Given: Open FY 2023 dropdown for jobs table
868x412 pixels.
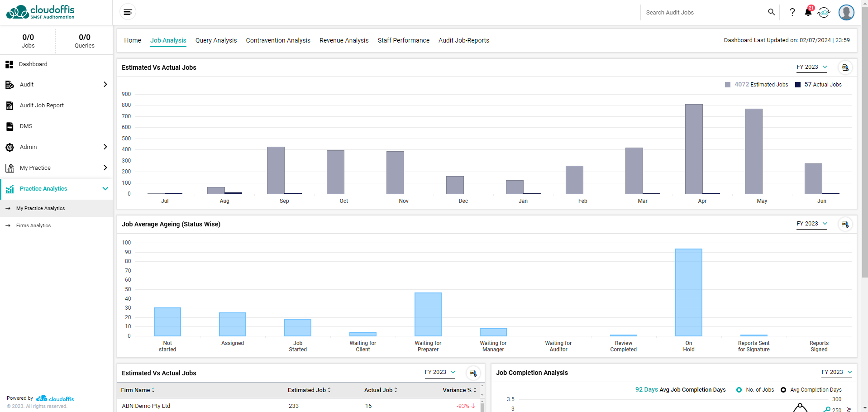Looking at the screenshot, I should [x=440, y=372].
